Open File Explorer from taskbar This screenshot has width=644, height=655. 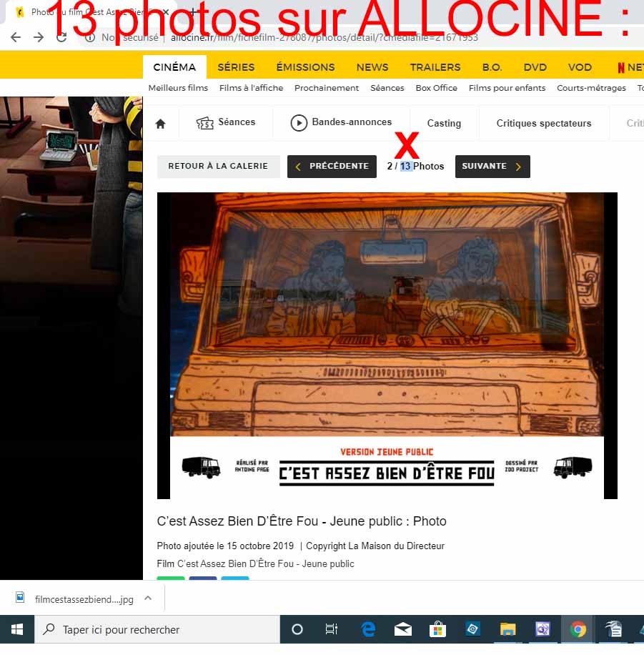pyautogui.click(x=508, y=629)
